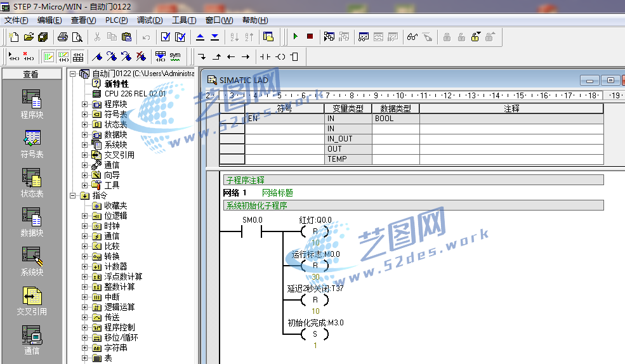Click the 网络标题 title text
The image size is (625, 364).
(277, 193)
